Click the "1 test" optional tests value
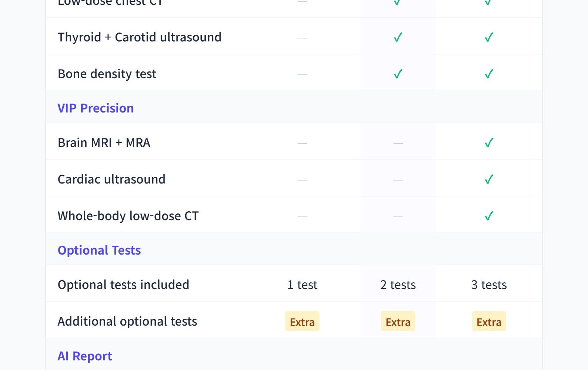 [x=302, y=285]
